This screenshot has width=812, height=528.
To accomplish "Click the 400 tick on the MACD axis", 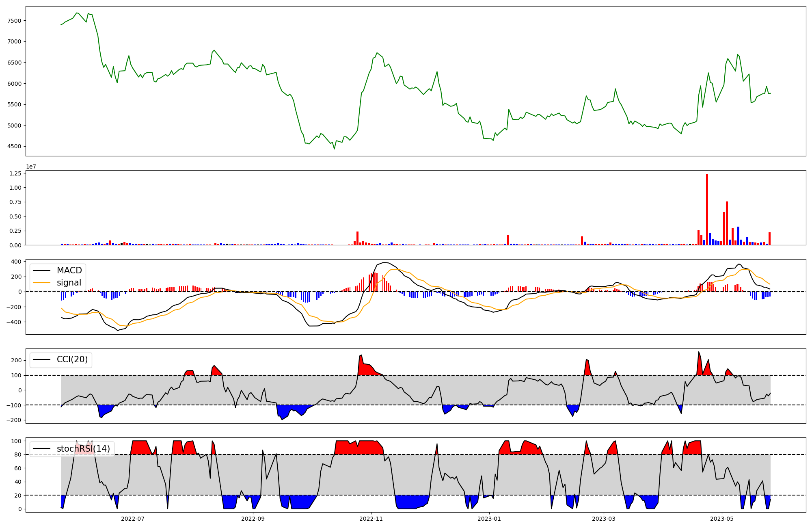I will click(16, 262).
